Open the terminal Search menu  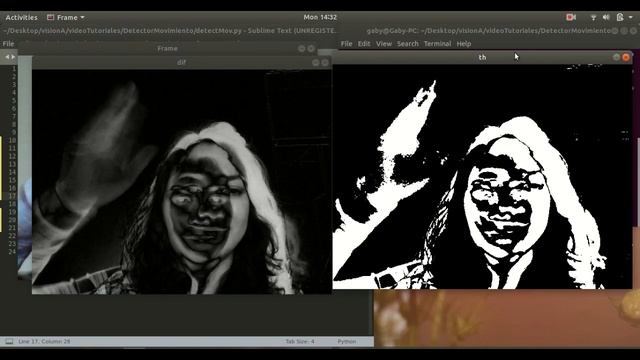coord(408,44)
